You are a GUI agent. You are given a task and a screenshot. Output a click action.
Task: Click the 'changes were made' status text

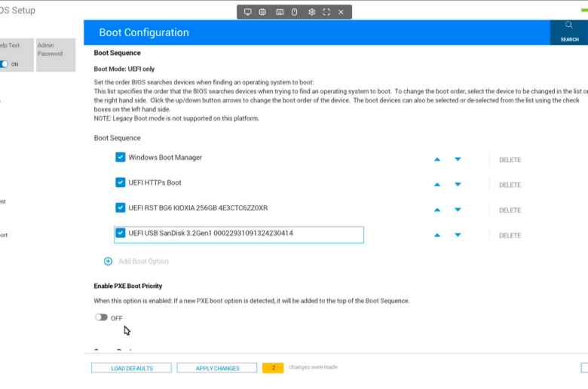[x=313, y=367]
